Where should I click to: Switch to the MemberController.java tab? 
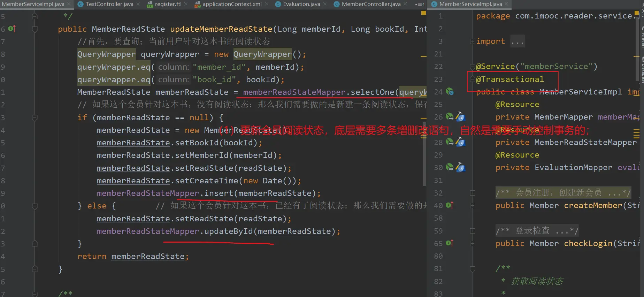click(371, 4)
